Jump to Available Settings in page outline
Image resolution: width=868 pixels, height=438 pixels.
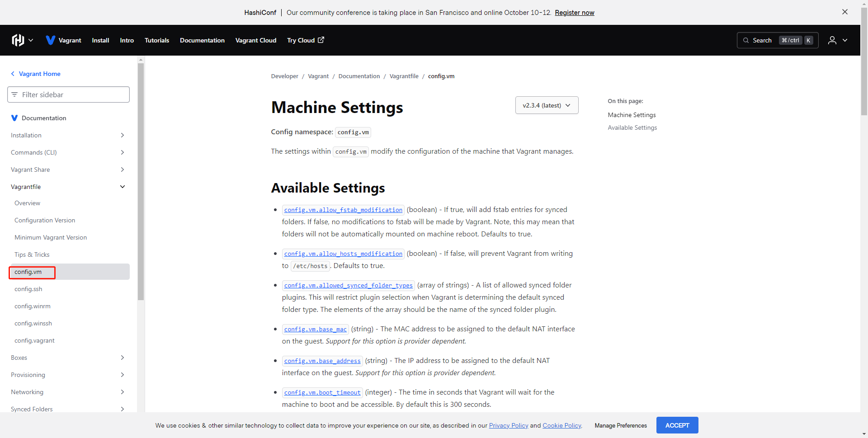click(x=632, y=127)
